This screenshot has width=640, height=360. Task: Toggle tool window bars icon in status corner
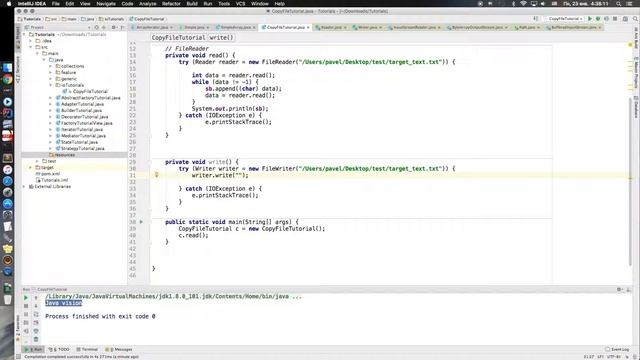(18, 357)
